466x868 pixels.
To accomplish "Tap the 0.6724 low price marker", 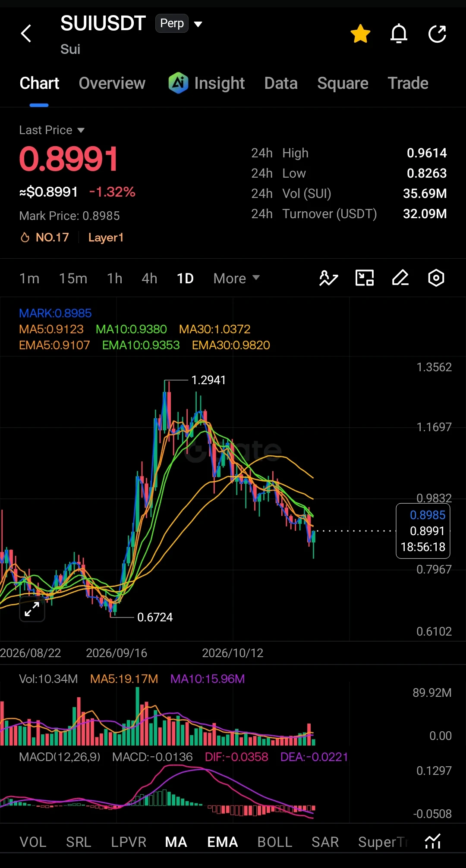I will tap(155, 617).
